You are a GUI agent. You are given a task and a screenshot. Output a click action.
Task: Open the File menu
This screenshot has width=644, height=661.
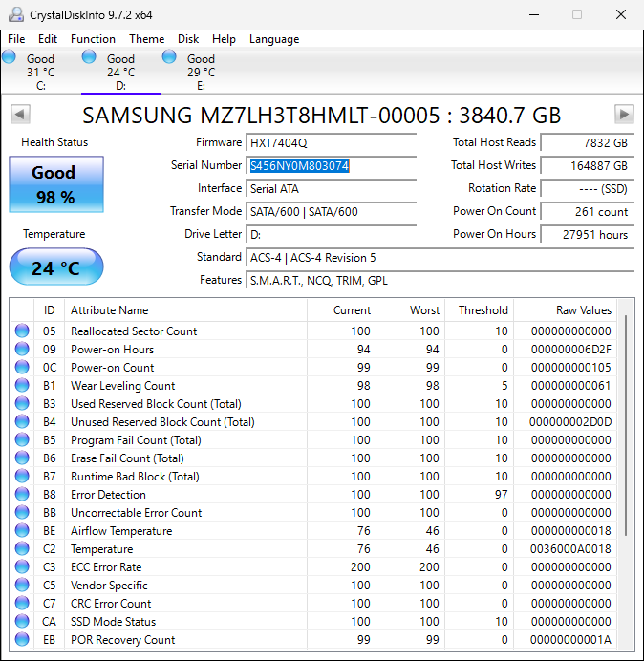coord(16,39)
